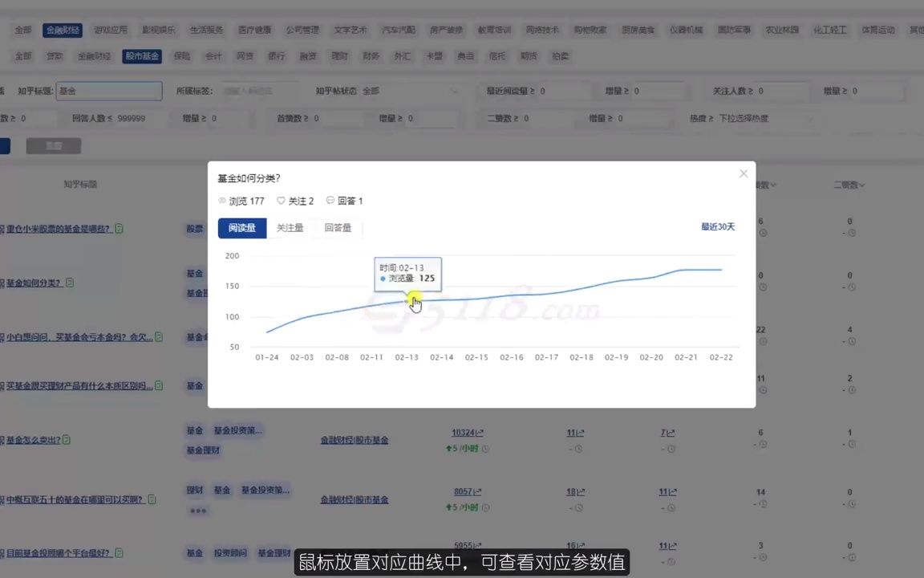Click the gray 重置 button
The width and height of the screenshot is (924, 578).
click(x=54, y=145)
